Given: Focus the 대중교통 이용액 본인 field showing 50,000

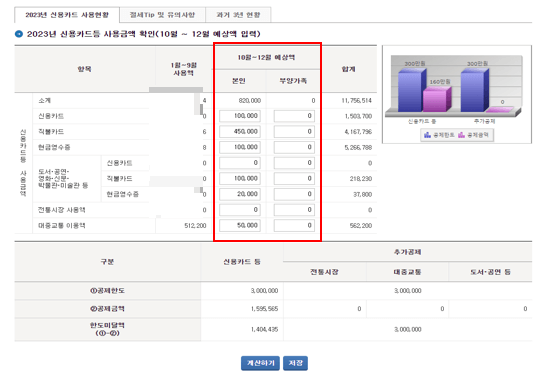Looking at the screenshot, I should (240, 226).
